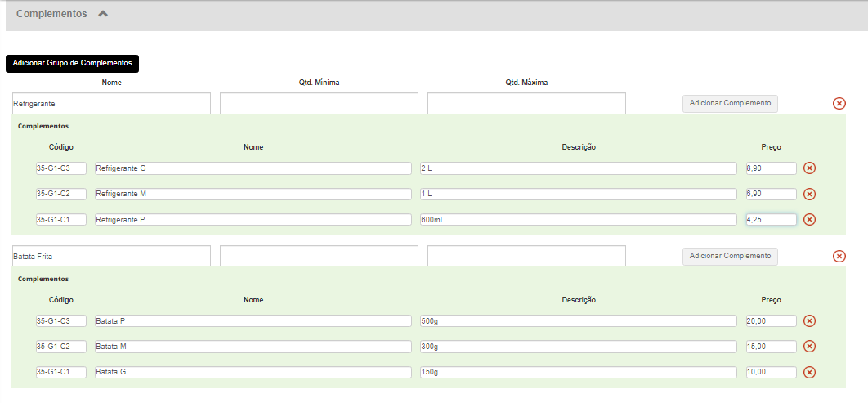
Task: Edit name field Refrigerante M
Action: (x=253, y=194)
